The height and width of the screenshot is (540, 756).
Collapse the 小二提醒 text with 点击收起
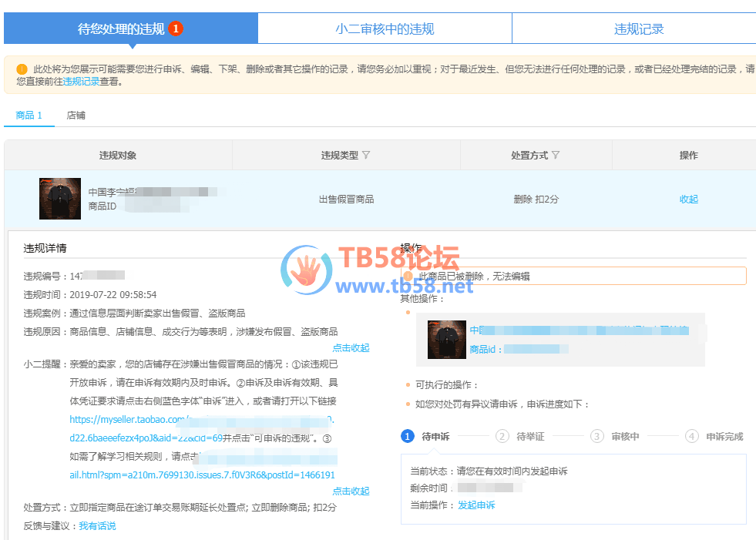(351, 491)
